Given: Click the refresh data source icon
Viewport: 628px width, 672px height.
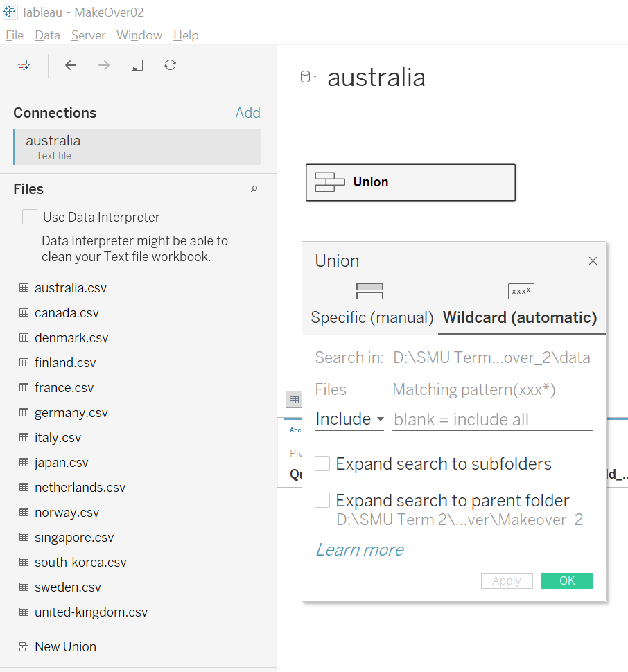Looking at the screenshot, I should (171, 65).
